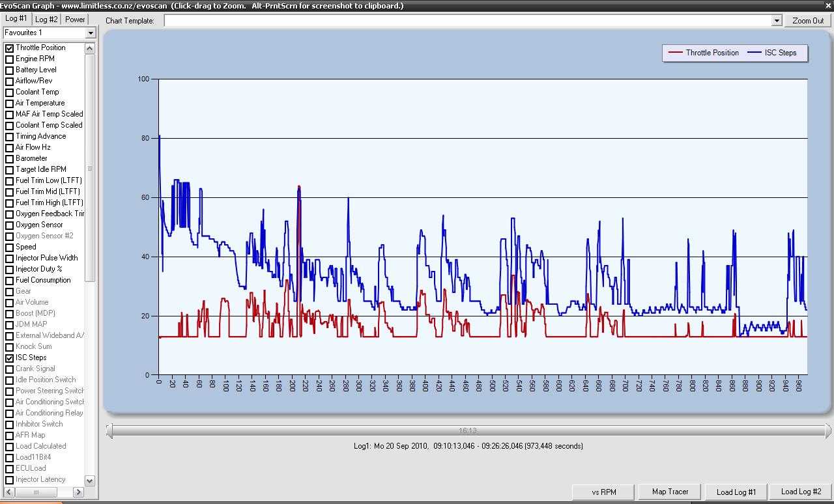
Task: Expand the Chart Template dropdown arrow
Action: pyautogui.click(x=776, y=21)
